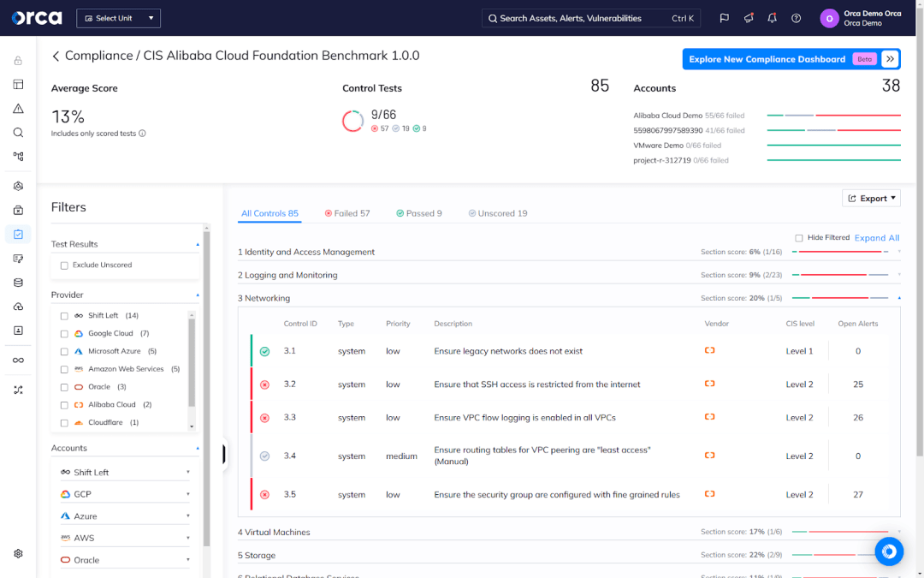This screenshot has width=924, height=578.
Task: Click the Provider list scrollbar down arrow
Action: (192, 426)
